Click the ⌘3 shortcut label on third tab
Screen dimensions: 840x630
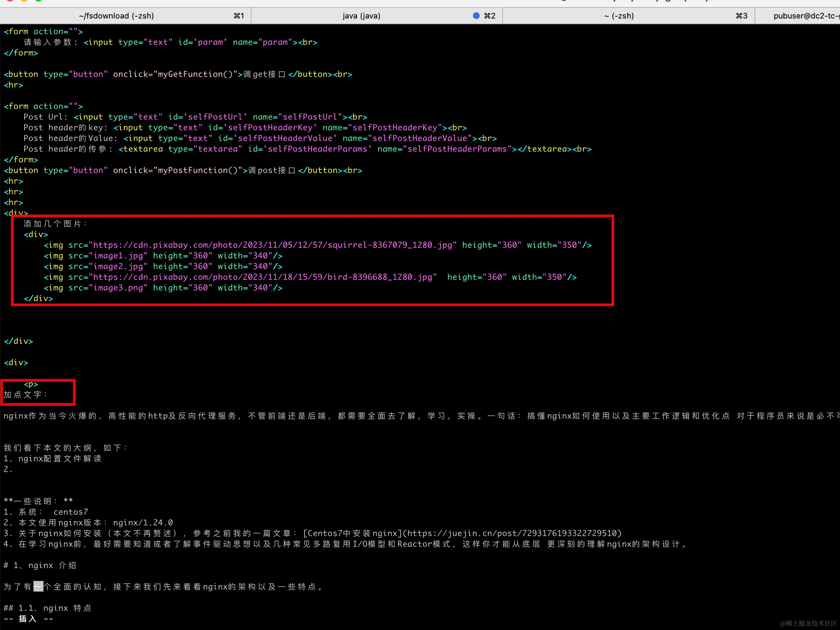741,16
